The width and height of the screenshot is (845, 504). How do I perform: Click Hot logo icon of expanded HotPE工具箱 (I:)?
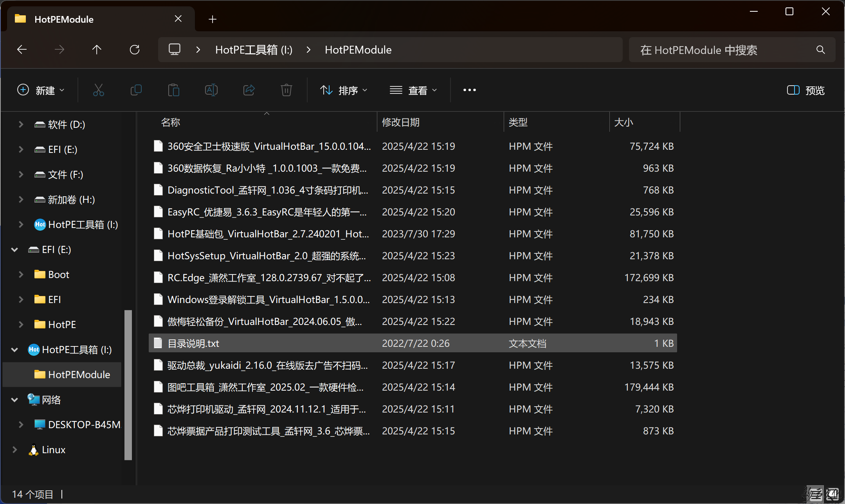coord(34,350)
